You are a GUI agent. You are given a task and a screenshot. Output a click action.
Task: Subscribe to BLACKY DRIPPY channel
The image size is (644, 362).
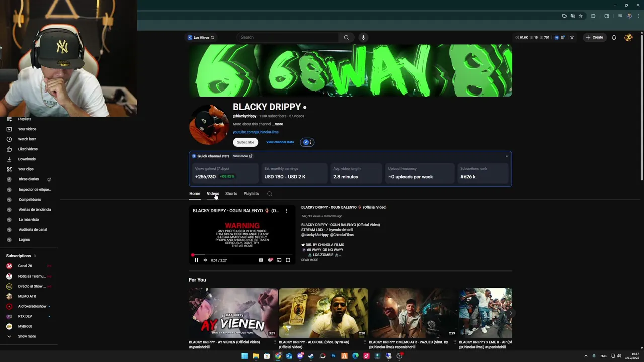246,142
